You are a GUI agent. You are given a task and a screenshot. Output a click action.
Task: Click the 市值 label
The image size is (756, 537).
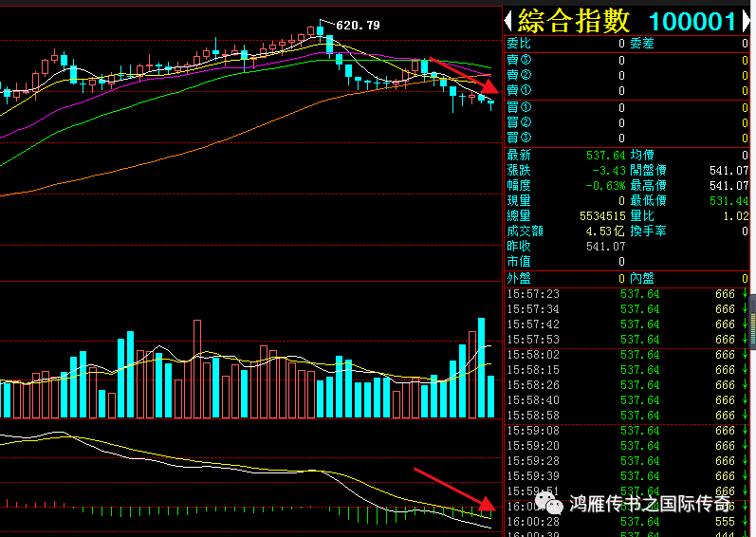[x=519, y=261]
